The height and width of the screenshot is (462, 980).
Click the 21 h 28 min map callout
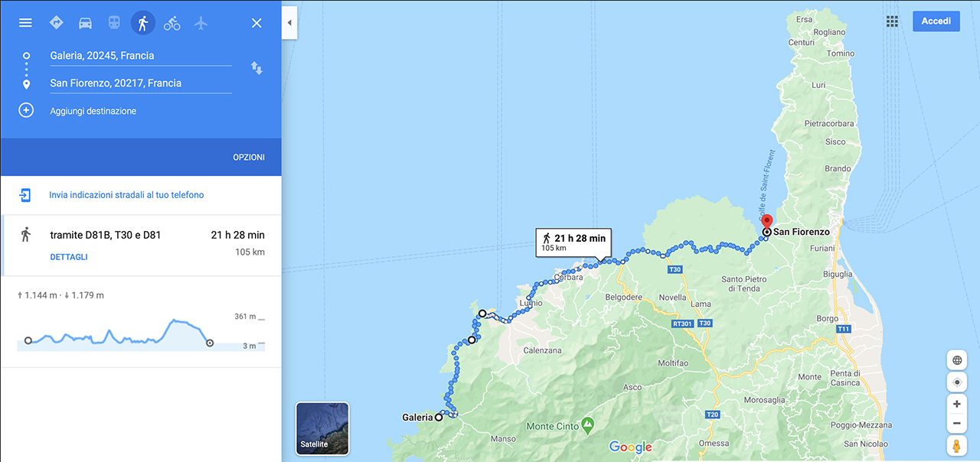[573, 242]
